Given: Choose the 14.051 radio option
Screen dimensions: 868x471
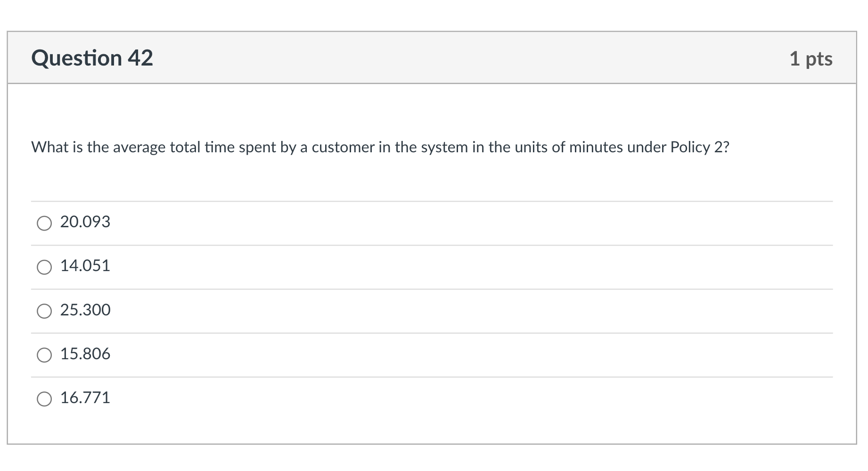Looking at the screenshot, I should pyautogui.click(x=44, y=267).
